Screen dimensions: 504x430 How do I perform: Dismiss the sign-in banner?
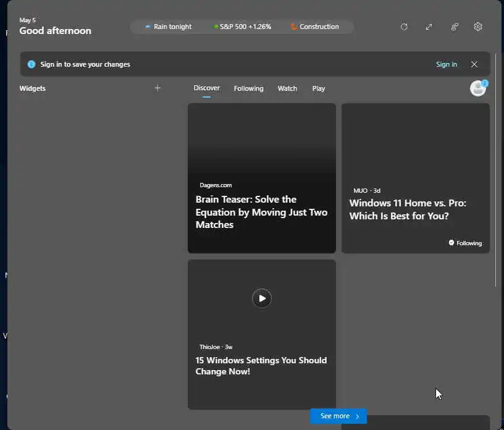[474, 64]
